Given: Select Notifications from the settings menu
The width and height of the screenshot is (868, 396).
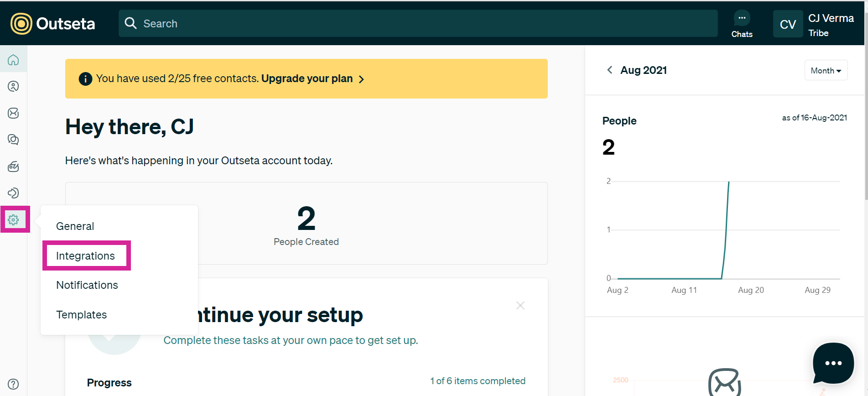Looking at the screenshot, I should [87, 285].
